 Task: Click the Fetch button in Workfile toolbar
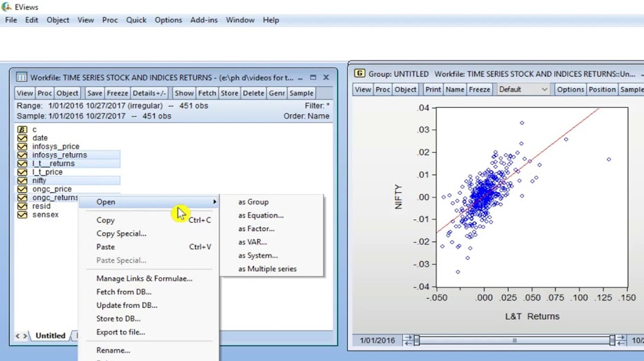[x=207, y=93]
